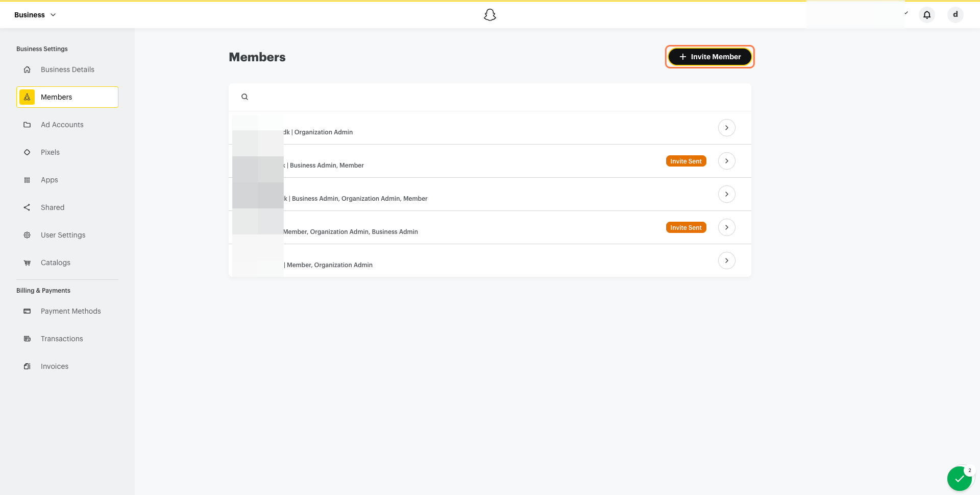Viewport: 980px width, 495px height.
Task: View the Invoices page
Action: (67, 366)
